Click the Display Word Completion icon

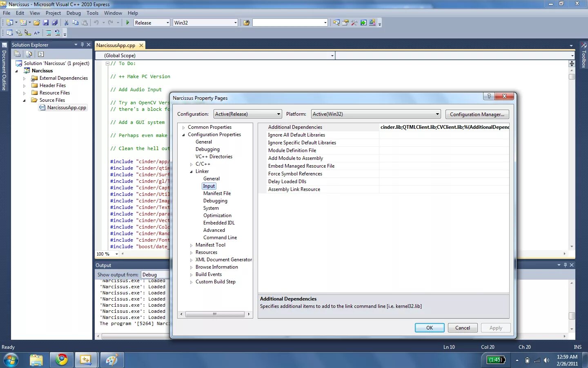37,33
